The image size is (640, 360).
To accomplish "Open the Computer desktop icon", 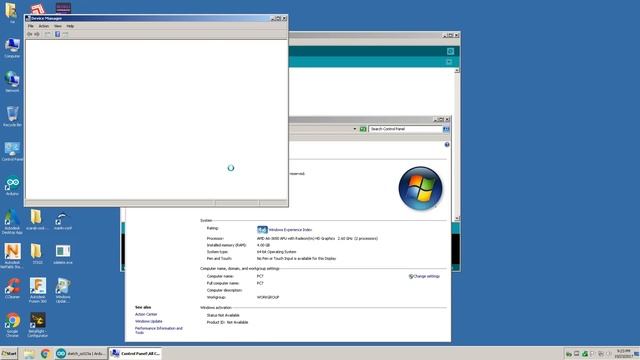I will click(12, 48).
